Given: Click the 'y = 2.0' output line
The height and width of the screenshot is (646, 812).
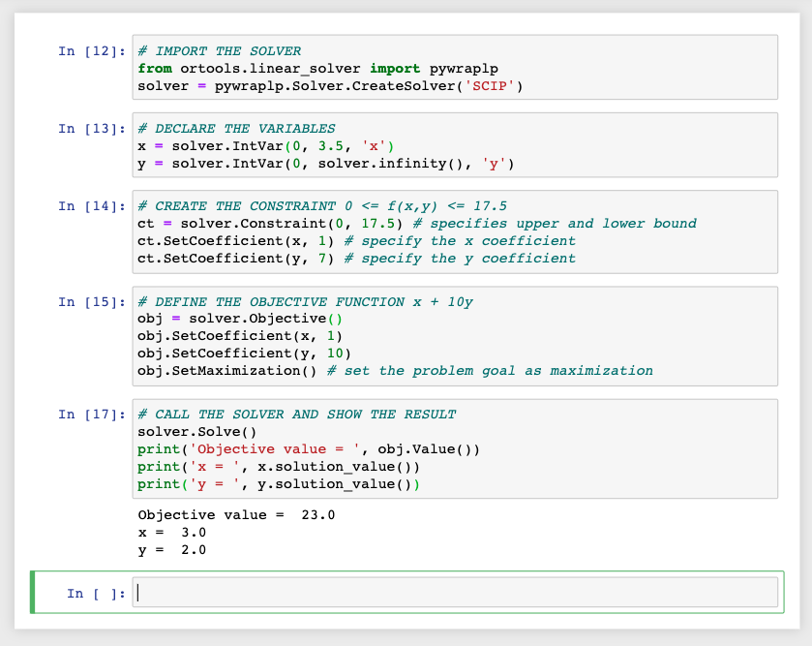Looking at the screenshot, I should coord(172,550).
